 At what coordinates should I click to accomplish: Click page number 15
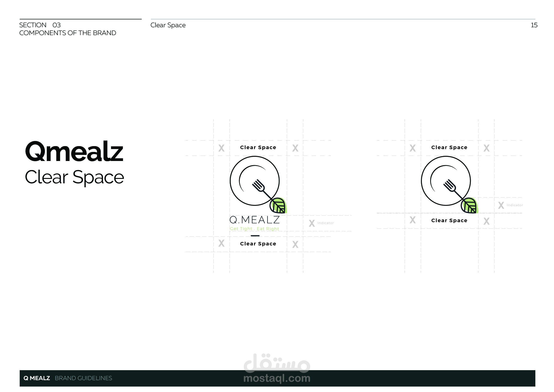(x=534, y=25)
